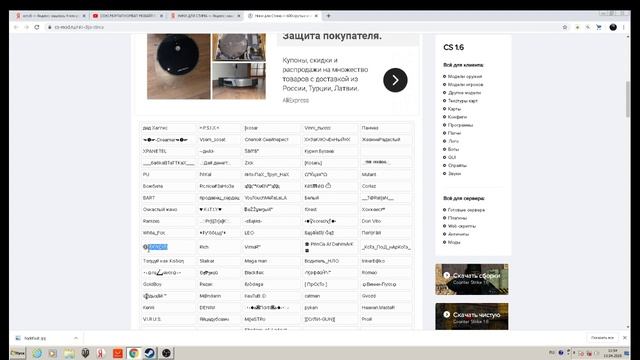Open Античиты sidebar link
The width and height of the screenshot is (640, 360).
(458, 234)
